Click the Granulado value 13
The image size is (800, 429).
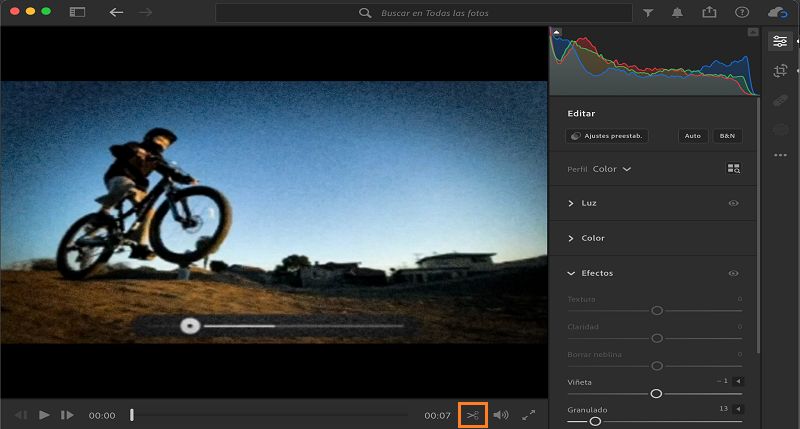coord(723,409)
